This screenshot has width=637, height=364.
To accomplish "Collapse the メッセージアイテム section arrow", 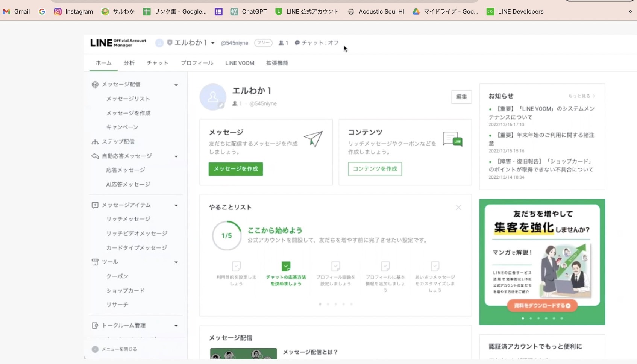I will 176,205.
